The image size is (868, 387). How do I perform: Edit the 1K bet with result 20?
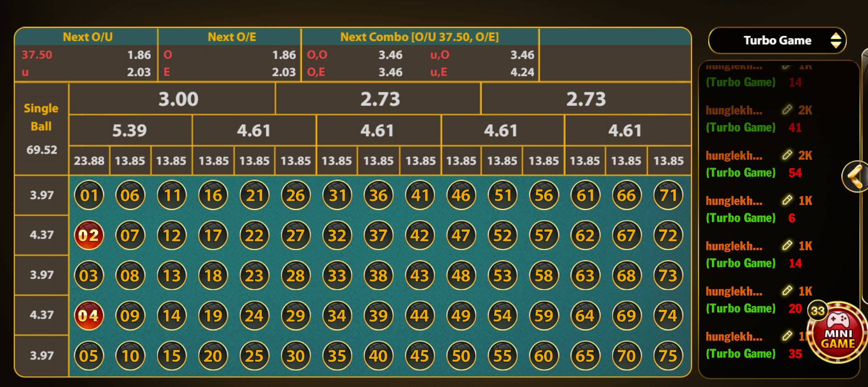click(x=787, y=290)
